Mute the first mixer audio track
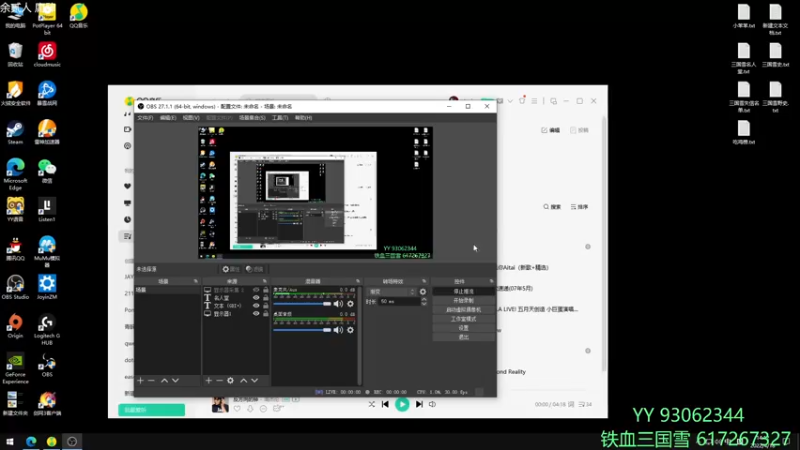 click(x=338, y=304)
